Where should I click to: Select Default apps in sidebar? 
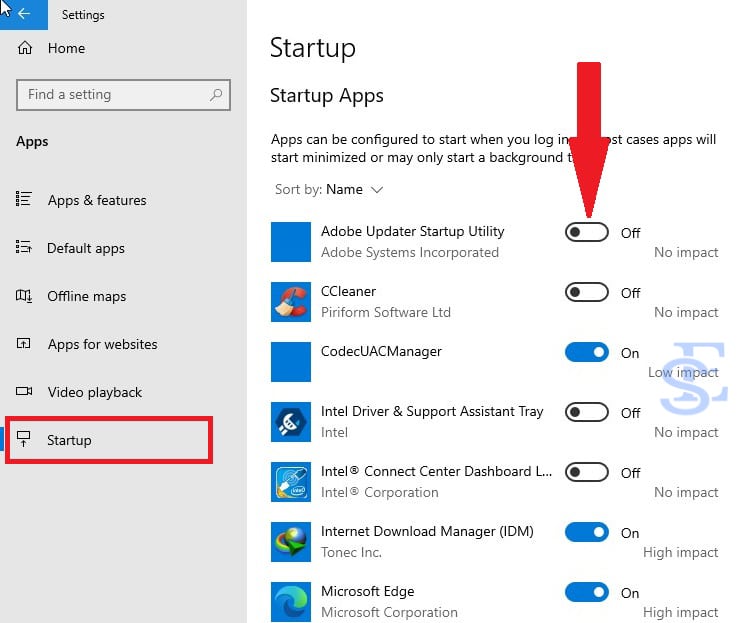86,248
